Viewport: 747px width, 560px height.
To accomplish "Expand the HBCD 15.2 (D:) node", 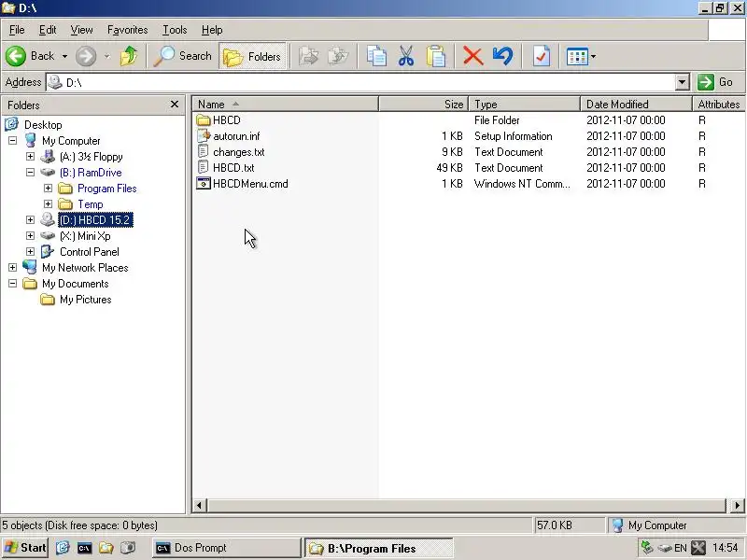I will [30, 219].
